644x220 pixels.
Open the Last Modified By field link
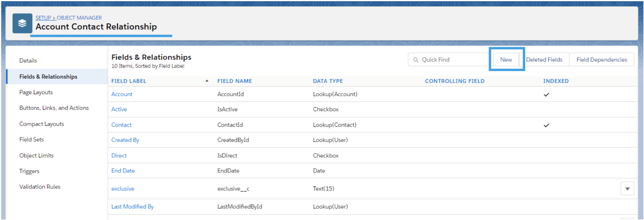pyautogui.click(x=132, y=206)
